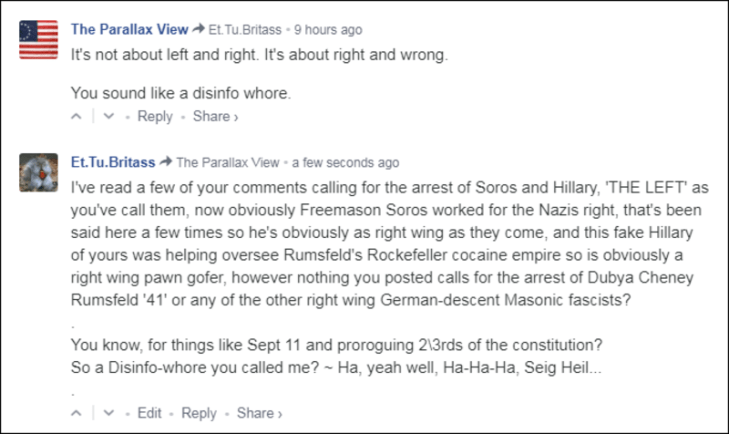Click the reply arrow icon beside Et.Tu.Britass author name
The height and width of the screenshot is (434, 729).
coord(166,162)
